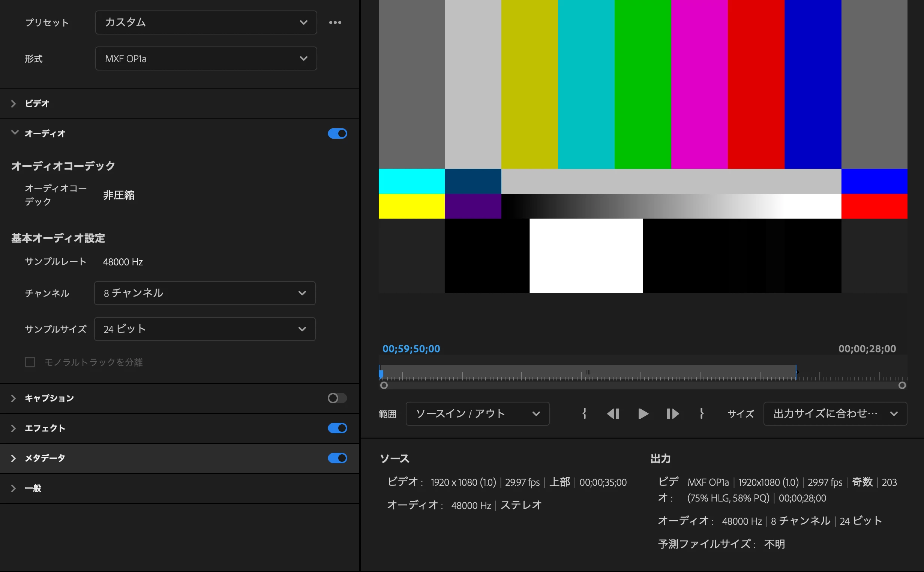
Task: Click the set in point bracket icon
Action: click(584, 413)
